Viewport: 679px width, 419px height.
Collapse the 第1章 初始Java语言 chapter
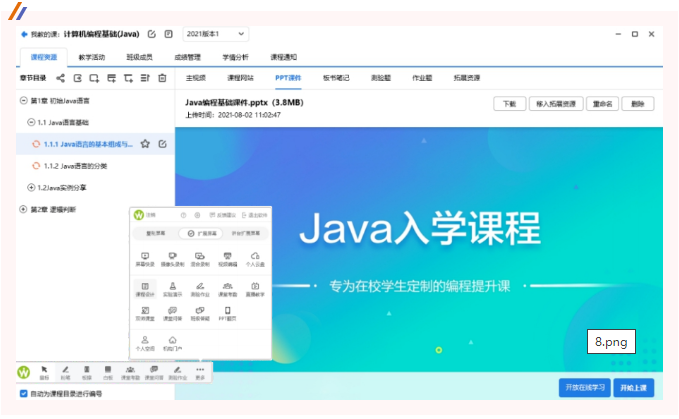click(x=23, y=101)
